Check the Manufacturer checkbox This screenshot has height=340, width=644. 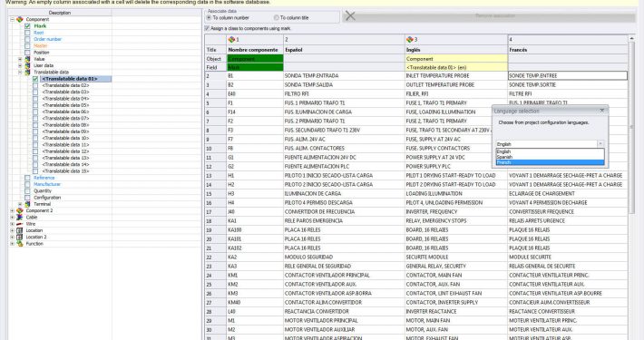(x=27, y=184)
